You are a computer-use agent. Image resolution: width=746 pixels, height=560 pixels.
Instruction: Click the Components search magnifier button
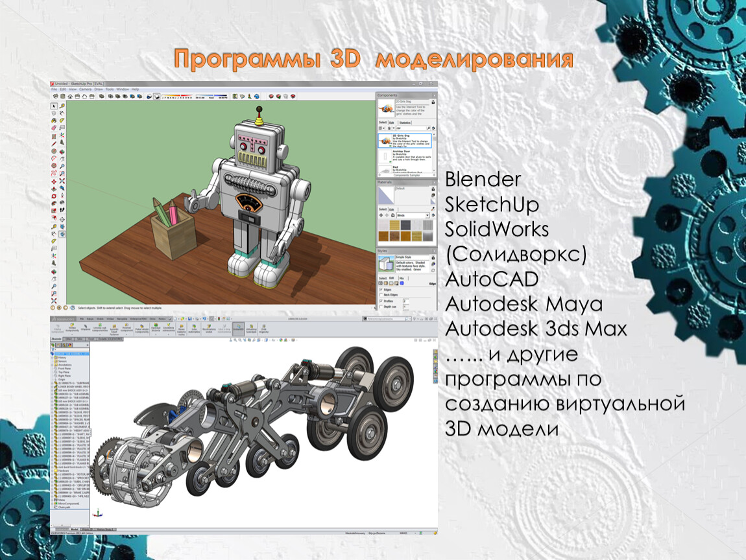pos(429,128)
